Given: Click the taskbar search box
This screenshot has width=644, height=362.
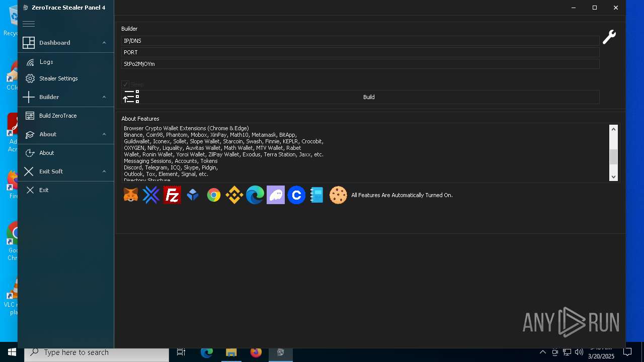Looking at the screenshot, I should 97,352.
